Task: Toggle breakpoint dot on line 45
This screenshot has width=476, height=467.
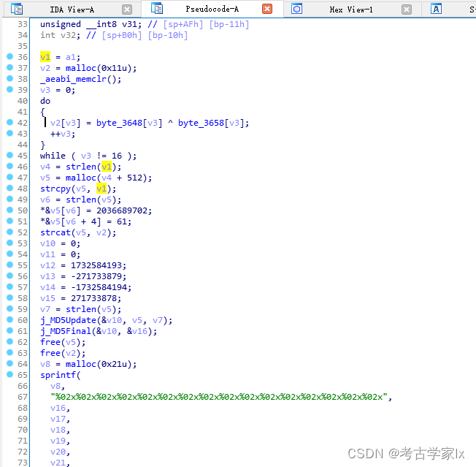Action: coord(9,155)
